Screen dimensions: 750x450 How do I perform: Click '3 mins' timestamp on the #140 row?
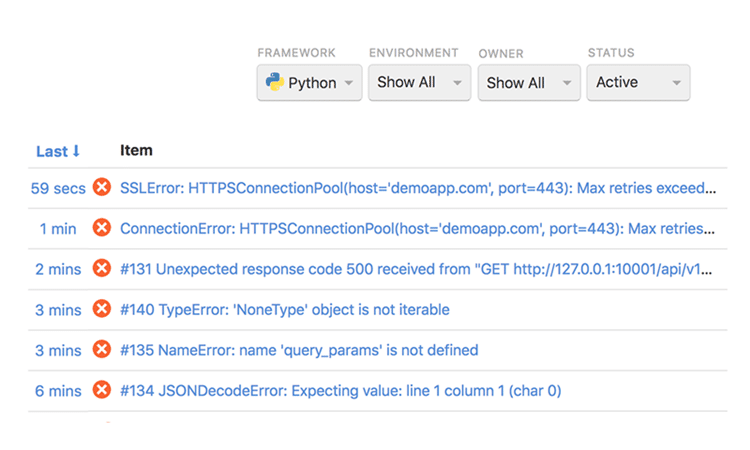(x=58, y=310)
